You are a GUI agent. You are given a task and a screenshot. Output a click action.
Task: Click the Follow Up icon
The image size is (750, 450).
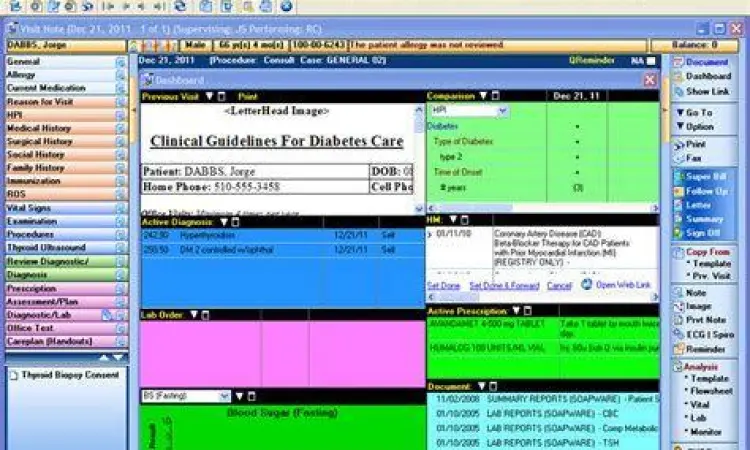[678, 191]
